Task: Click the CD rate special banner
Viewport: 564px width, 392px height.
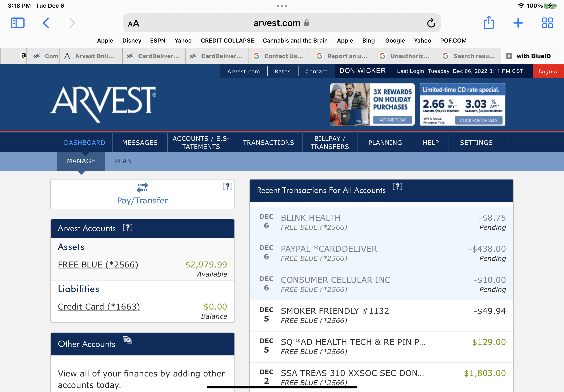Action: pyautogui.click(x=462, y=105)
